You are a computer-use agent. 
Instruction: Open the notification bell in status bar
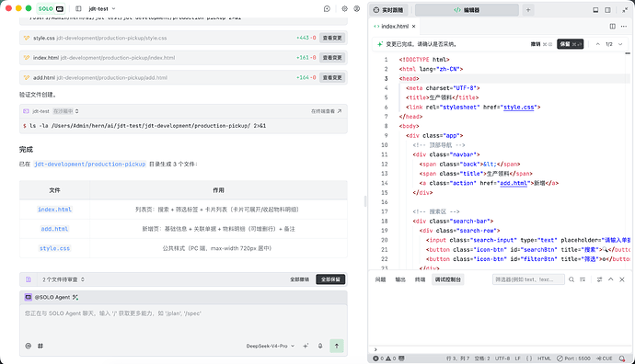pyautogui.click(x=622, y=358)
